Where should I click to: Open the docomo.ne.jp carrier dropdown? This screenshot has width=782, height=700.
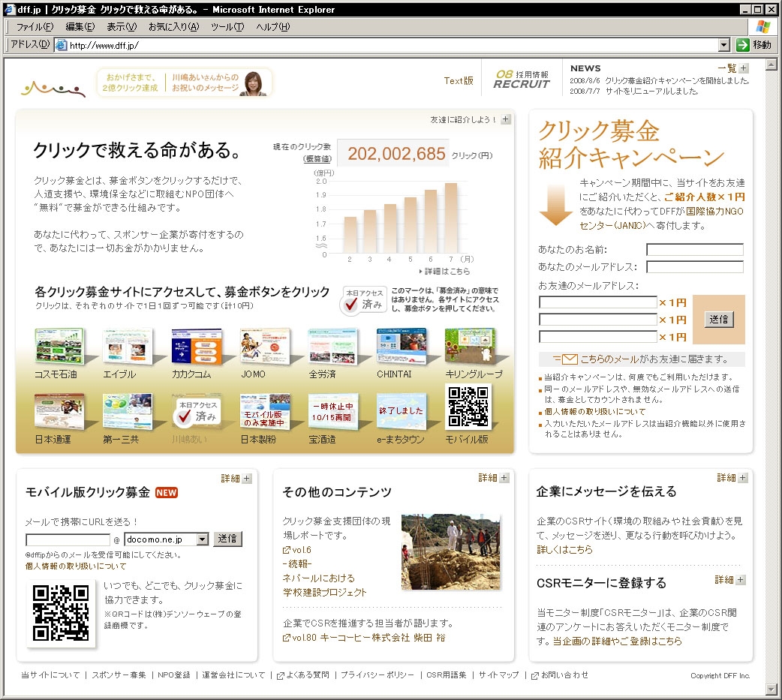tap(202, 539)
